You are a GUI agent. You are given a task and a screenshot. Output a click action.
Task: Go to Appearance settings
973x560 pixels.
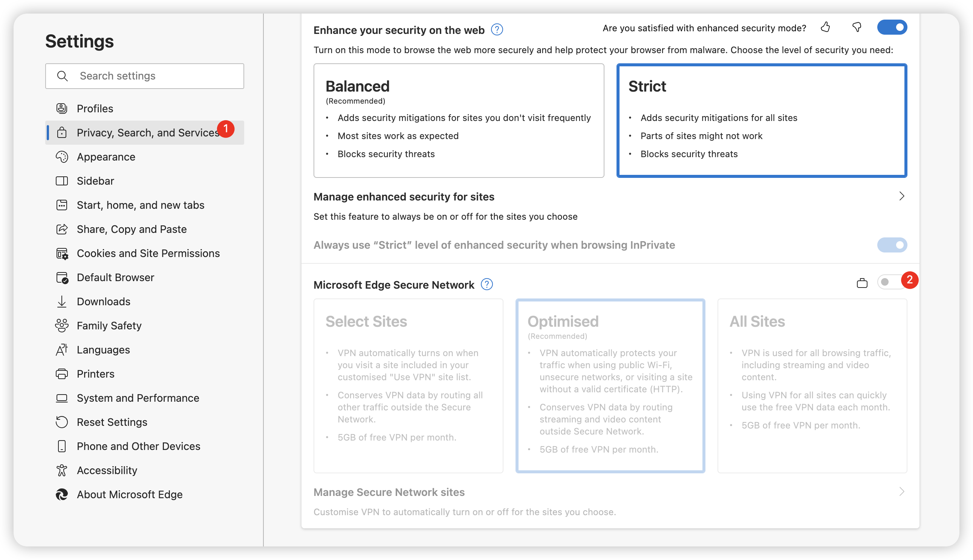coord(145,157)
